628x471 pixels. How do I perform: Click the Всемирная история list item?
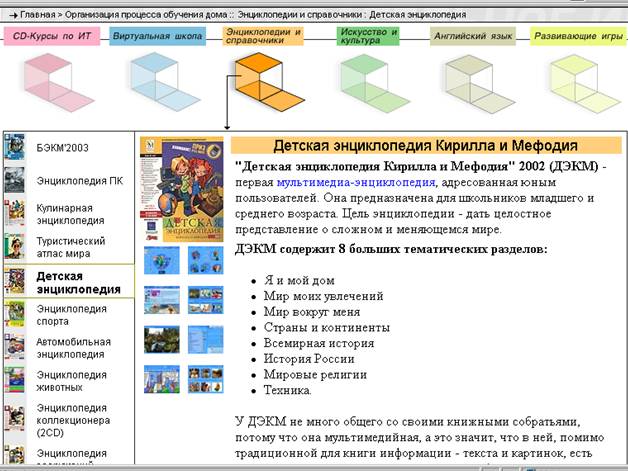(319, 343)
